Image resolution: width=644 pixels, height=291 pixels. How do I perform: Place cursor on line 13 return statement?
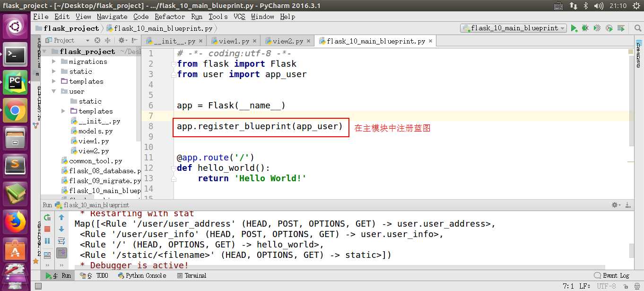coord(252,178)
